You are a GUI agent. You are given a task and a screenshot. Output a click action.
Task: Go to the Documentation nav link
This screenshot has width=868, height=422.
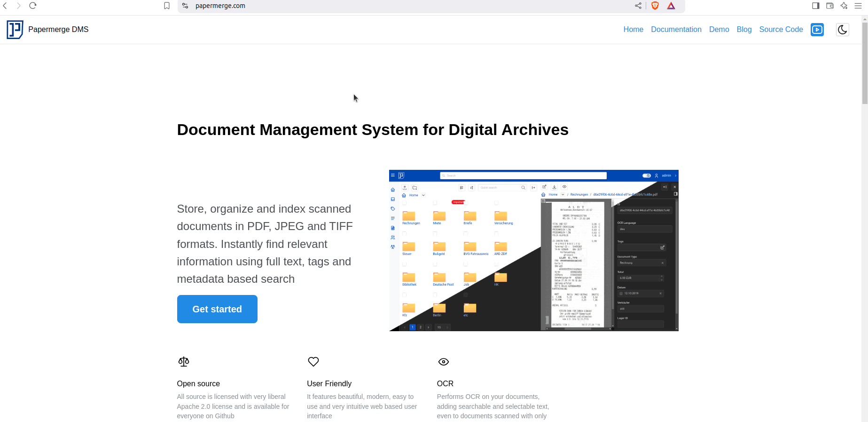tap(676, 30)
